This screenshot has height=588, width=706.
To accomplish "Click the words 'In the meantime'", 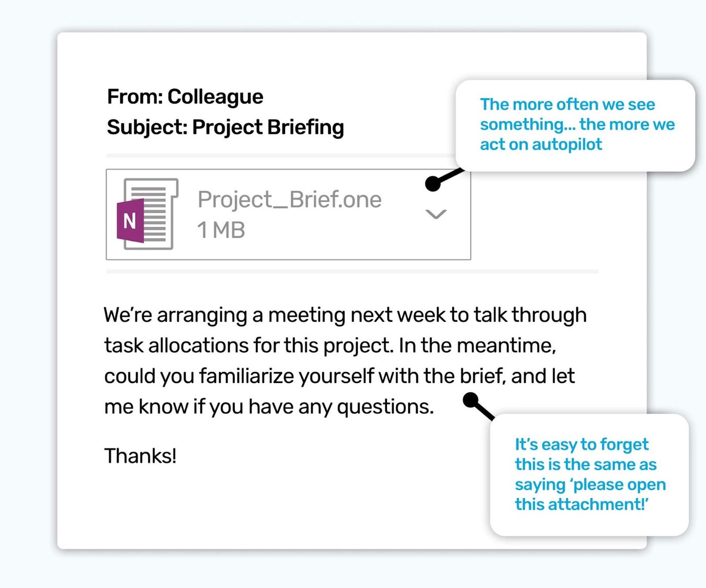I will point(477,345).
